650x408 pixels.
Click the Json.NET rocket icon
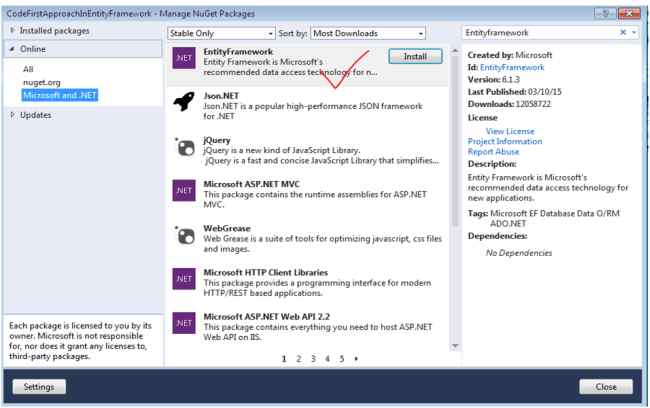[x=184, y=102]
